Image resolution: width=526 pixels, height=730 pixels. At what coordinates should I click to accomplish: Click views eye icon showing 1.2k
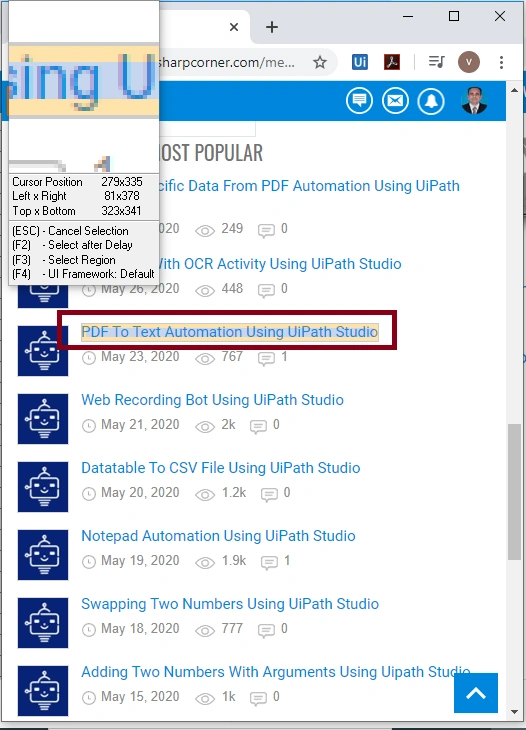tap(205, 494)
